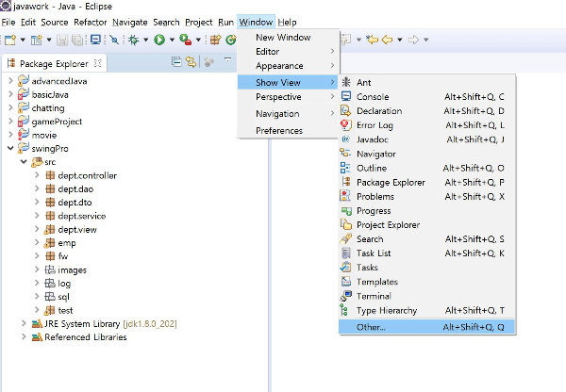The width and height of the screenshot is (566, 392).
Task: Open the Project menu
Action: [x=199, y=23]
